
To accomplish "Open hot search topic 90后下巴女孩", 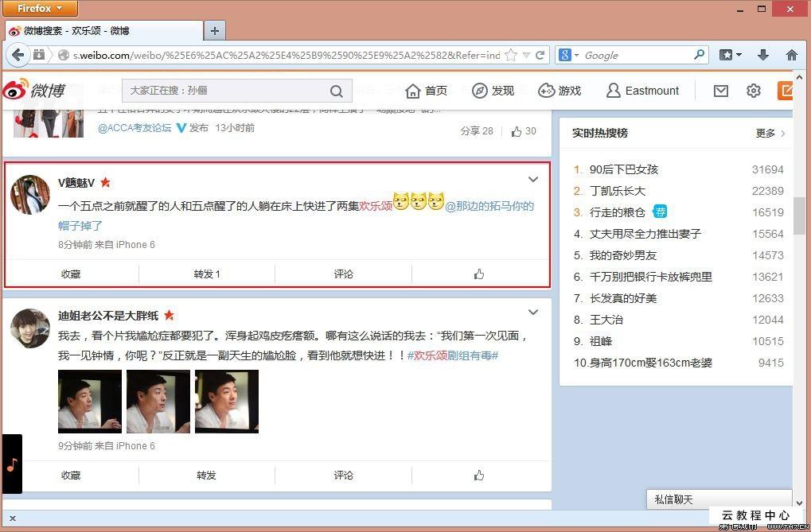I will coord(623,169).
